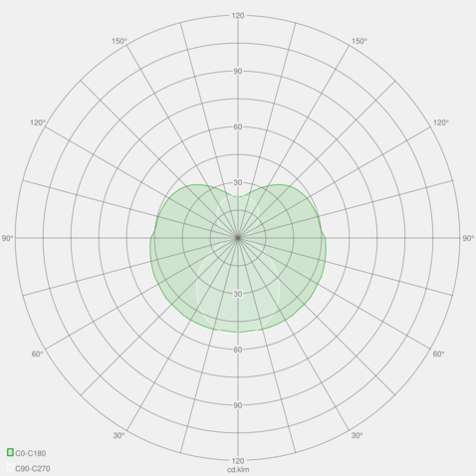476x476 pixels.
Task: Select the 90 scale label in lower half
Action: (x=238, y=405)
